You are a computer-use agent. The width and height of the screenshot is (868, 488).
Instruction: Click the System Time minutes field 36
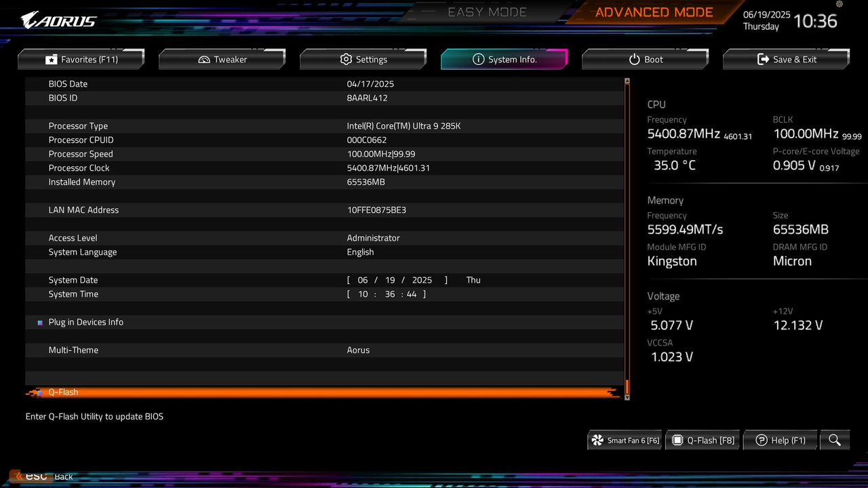390,294
